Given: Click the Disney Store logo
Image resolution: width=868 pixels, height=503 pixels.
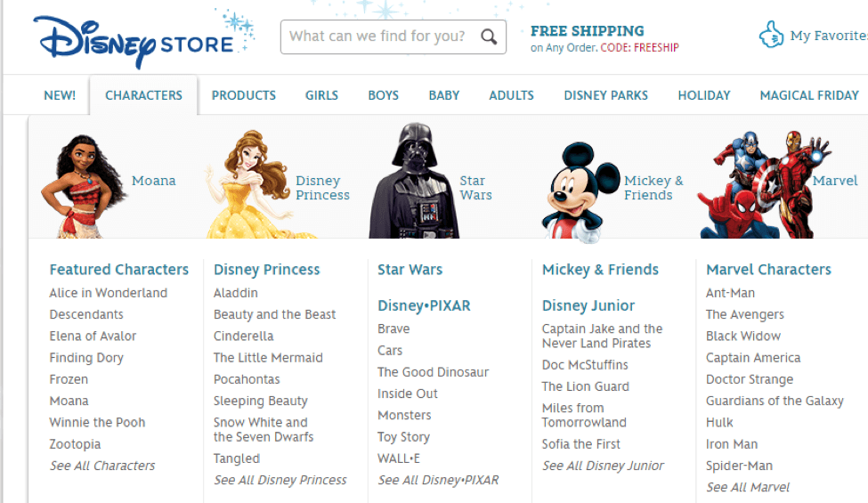Looking at the screenshot, I should click(134, 38).
